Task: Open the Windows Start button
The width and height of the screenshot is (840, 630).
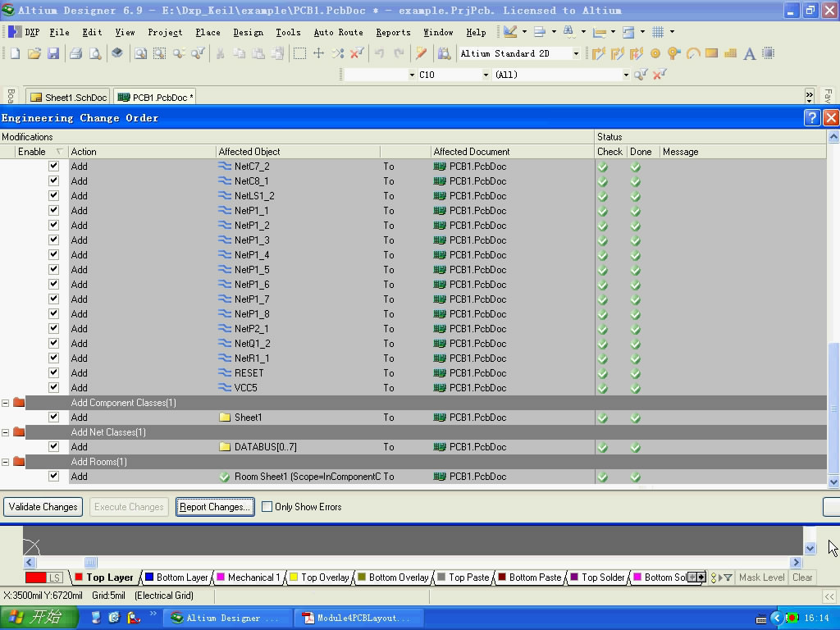Action: (39, 618)
